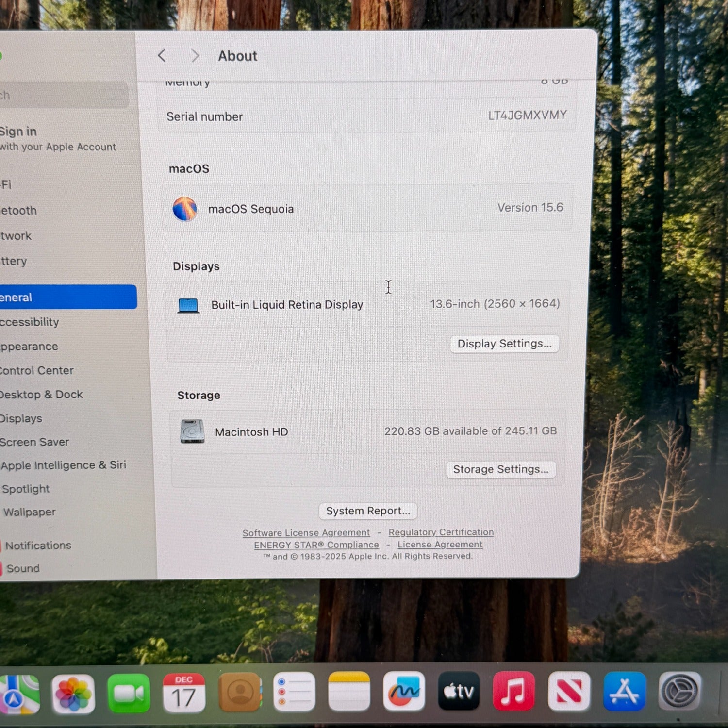Viewport: 728px width, 728px height.
Task: Click the Storage Settings... button
Action: pos(500,469)
